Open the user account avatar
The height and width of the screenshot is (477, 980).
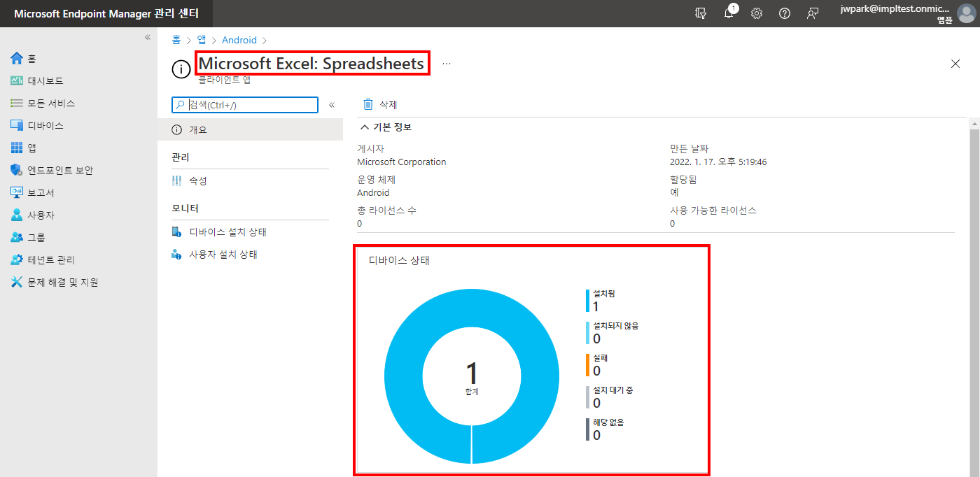point(965,13)
